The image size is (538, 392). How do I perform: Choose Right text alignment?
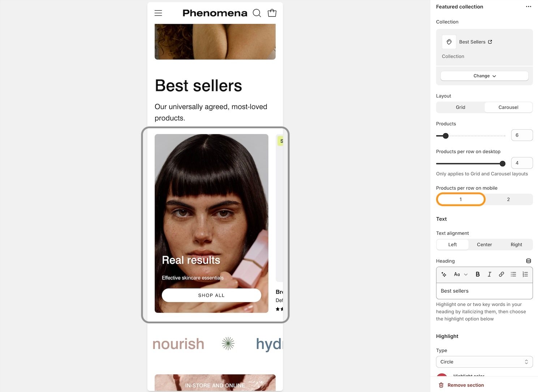coord(516,245)
